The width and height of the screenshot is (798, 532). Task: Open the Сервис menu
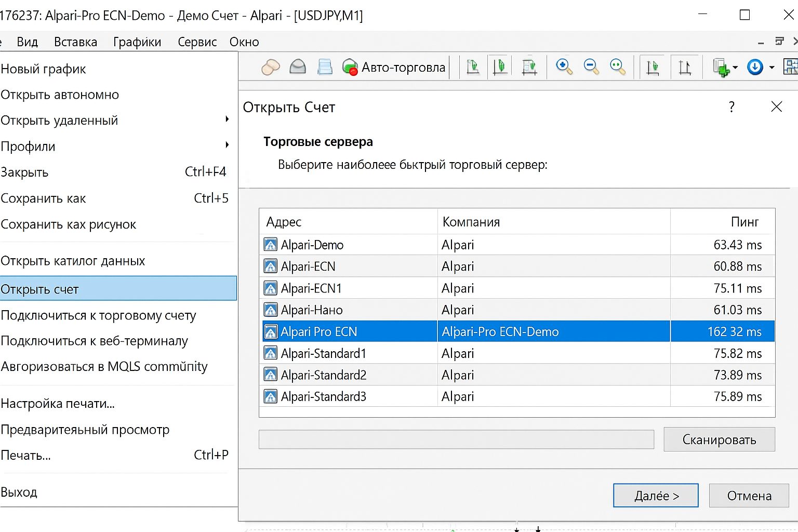click(x=197, y=42)
